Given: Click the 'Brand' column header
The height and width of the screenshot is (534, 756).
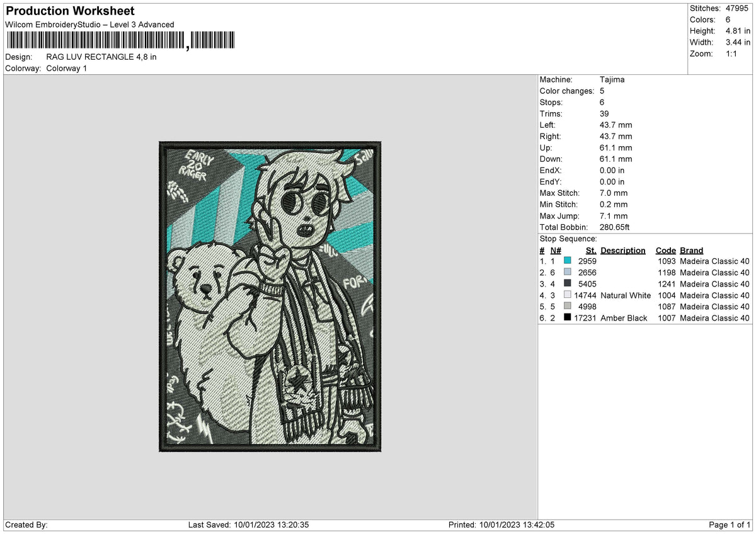Looking at the screenshot, I should (x=691, y=250).
